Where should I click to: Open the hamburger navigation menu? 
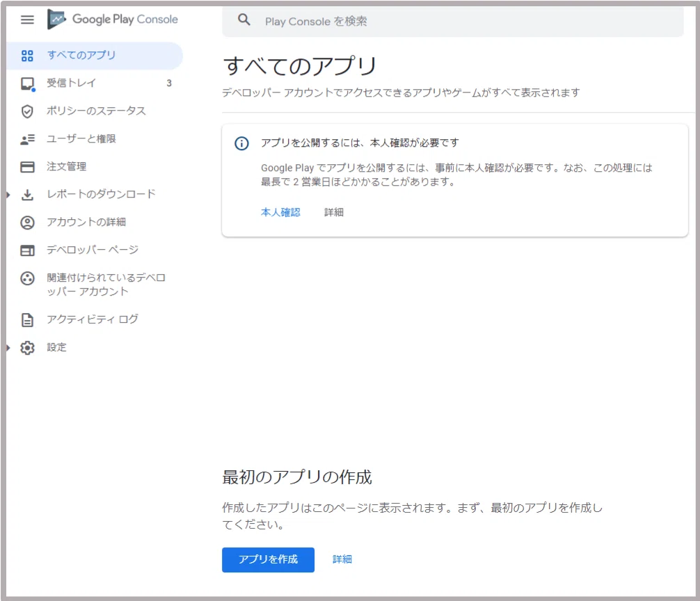[27, 19]
